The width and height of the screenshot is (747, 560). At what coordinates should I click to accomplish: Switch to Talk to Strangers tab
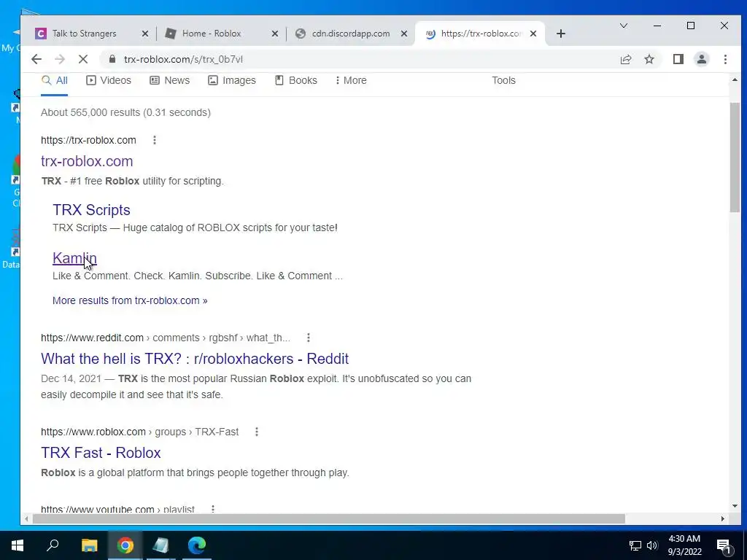(x=92, y=34)
